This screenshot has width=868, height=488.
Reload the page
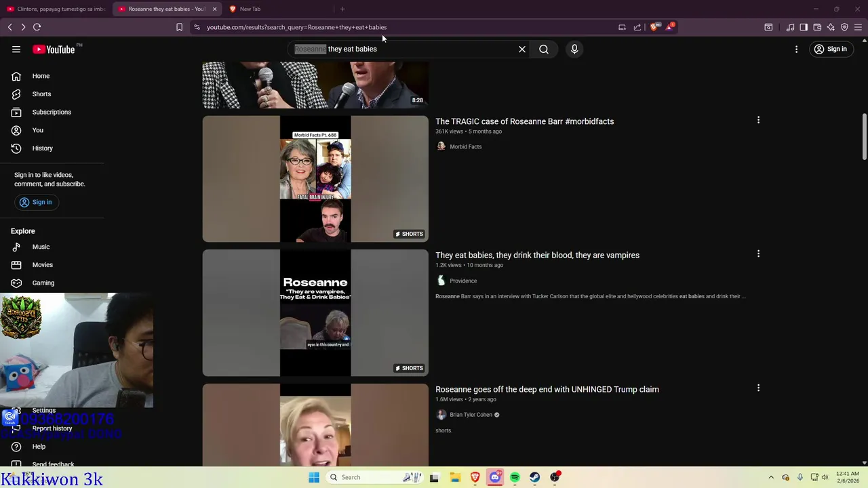click(37, 27)
